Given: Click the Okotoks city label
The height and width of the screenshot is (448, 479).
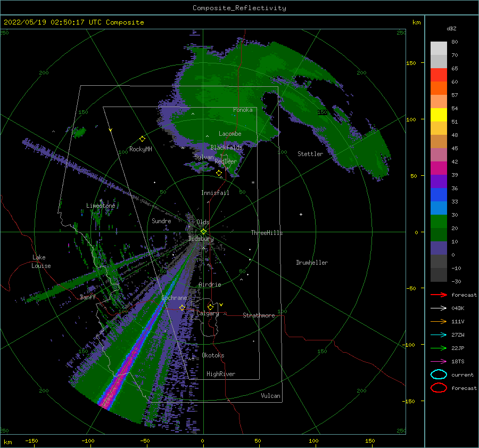Looking at the screenshot, I should click(213, 355).
